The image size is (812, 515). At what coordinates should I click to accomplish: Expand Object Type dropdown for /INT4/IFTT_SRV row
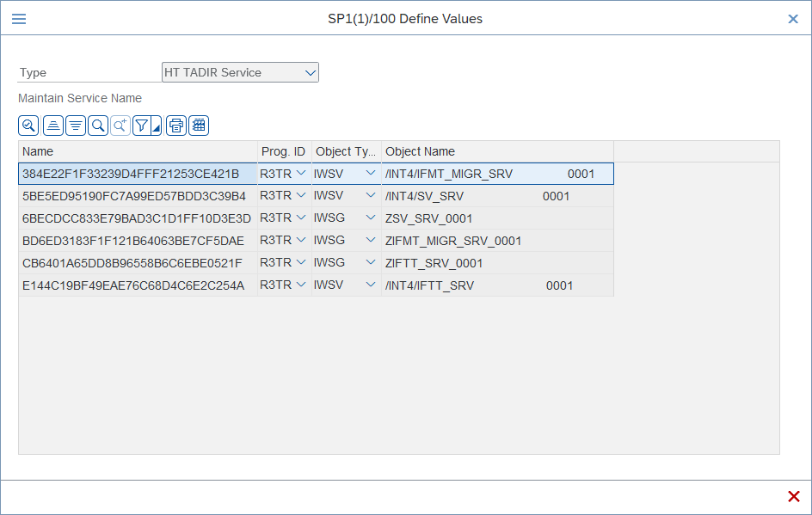click(x=371, y=285)
